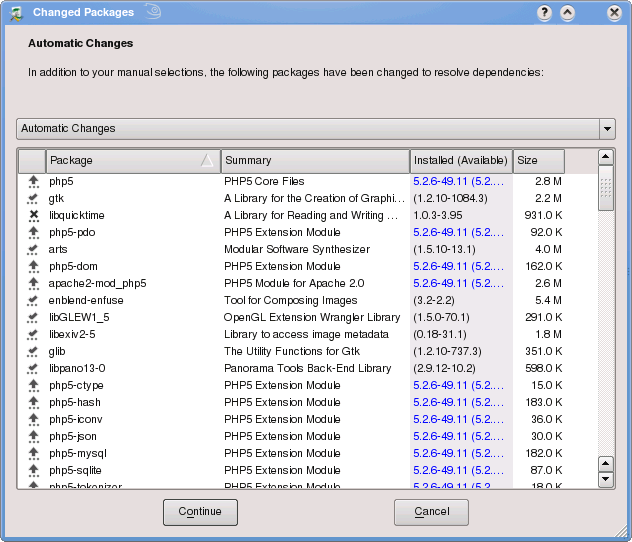Click the auto-install icon next to glib
Image resolution: width=632 pixels, height=542 pixels.
pos(33,351)
